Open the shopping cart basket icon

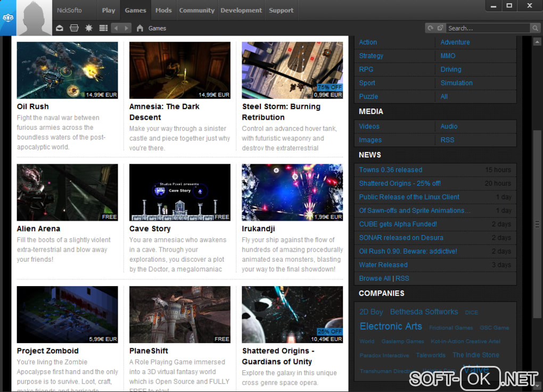(x=74, y=28)
